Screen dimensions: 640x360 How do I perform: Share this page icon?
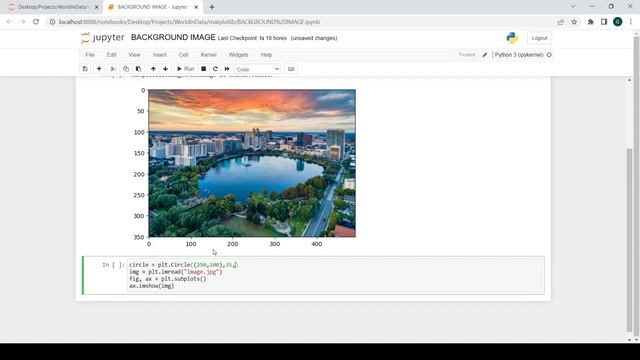point(560,22)
